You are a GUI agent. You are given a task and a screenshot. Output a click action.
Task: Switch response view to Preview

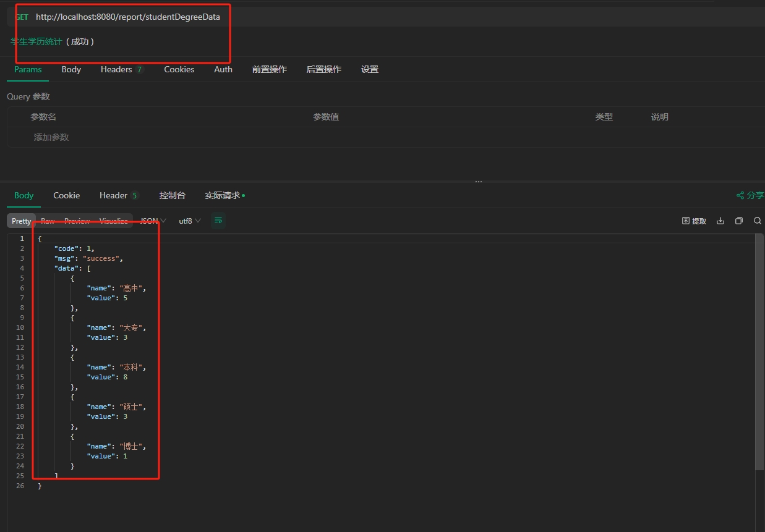click(x=77, y=221)
